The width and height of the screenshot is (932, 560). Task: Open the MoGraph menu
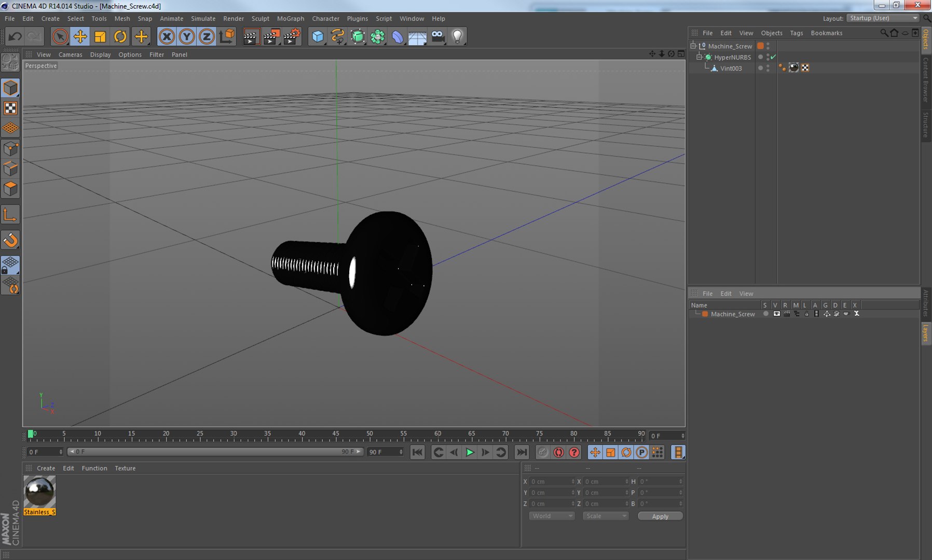[291, 18]
